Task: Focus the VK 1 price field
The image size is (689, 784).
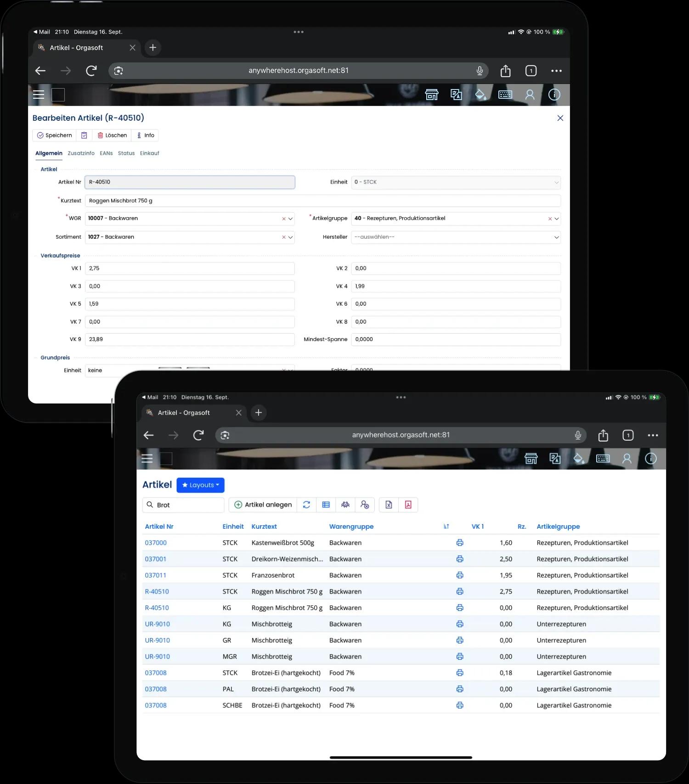Action: click(189, 269)
